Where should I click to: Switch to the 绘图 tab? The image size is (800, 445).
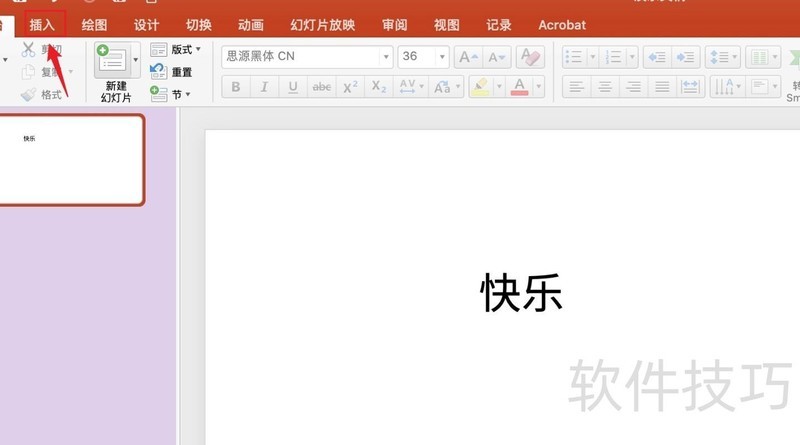(x=94, y=24)
